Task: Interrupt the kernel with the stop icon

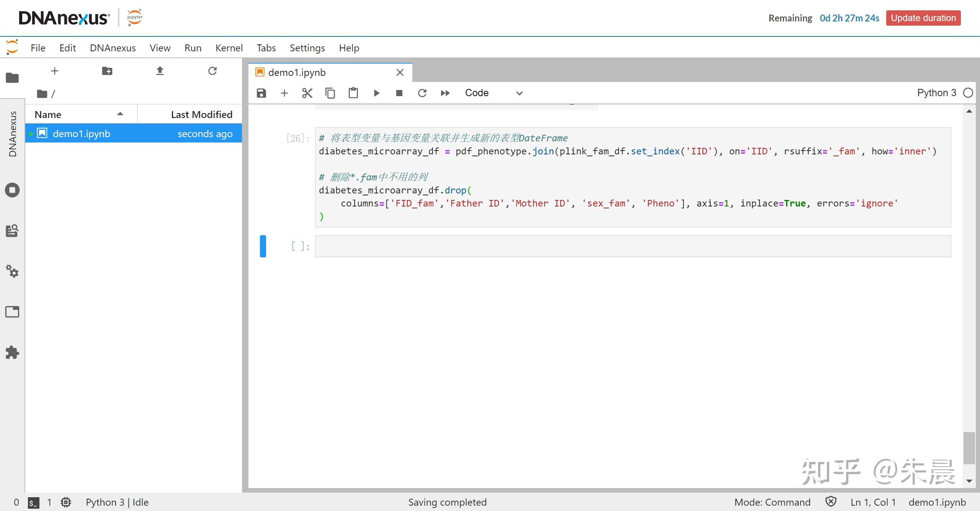Action: coord(399,93)
